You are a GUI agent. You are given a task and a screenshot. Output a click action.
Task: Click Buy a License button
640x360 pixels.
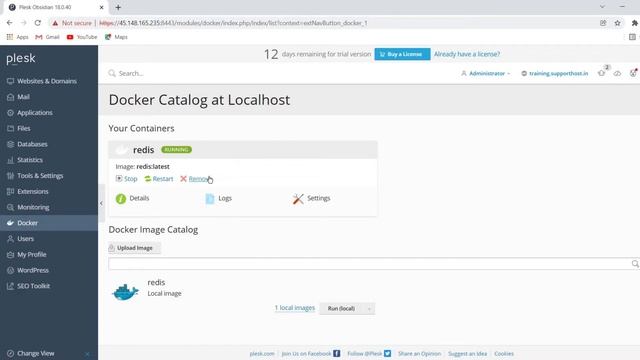[x=402, y=54]
